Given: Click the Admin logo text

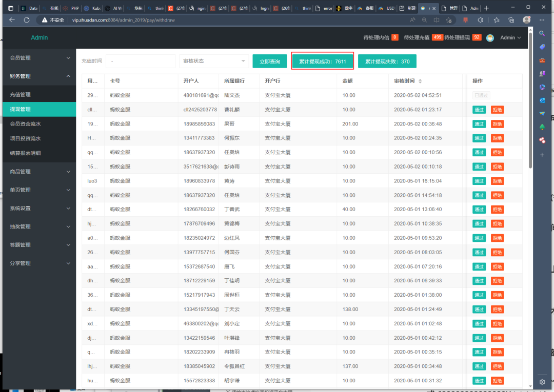Looking at the screenshot, I should coord(39,37).
